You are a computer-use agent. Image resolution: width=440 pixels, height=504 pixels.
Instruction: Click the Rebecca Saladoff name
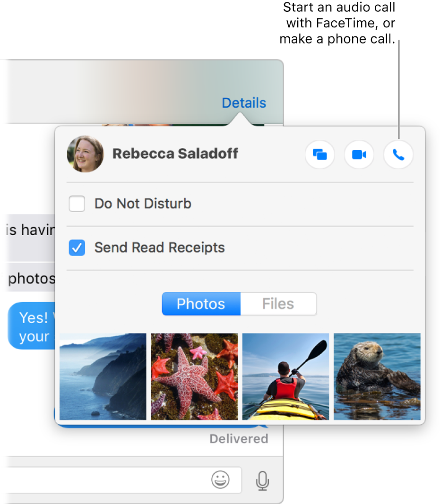coord(175,154)
